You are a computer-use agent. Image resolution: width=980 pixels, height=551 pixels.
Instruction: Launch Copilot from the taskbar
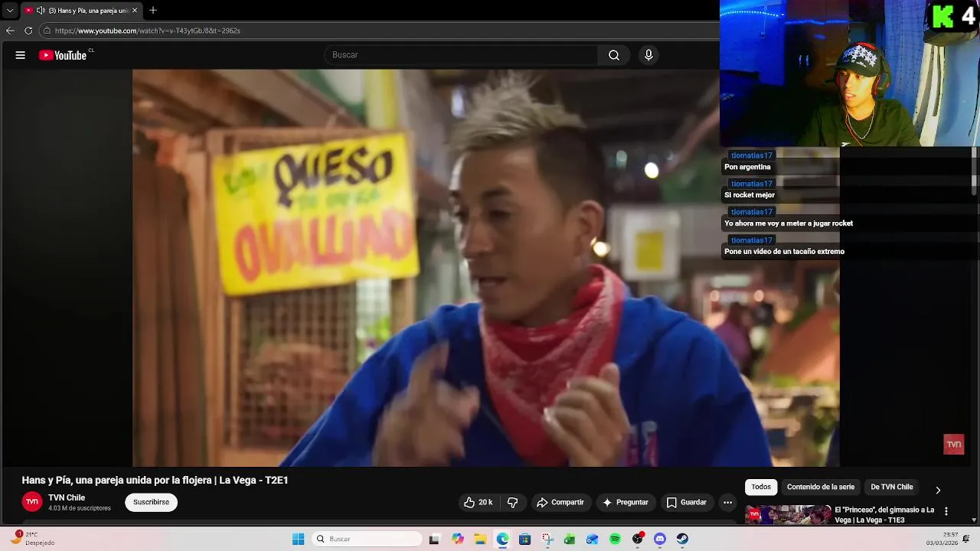(x=458, y=539)
